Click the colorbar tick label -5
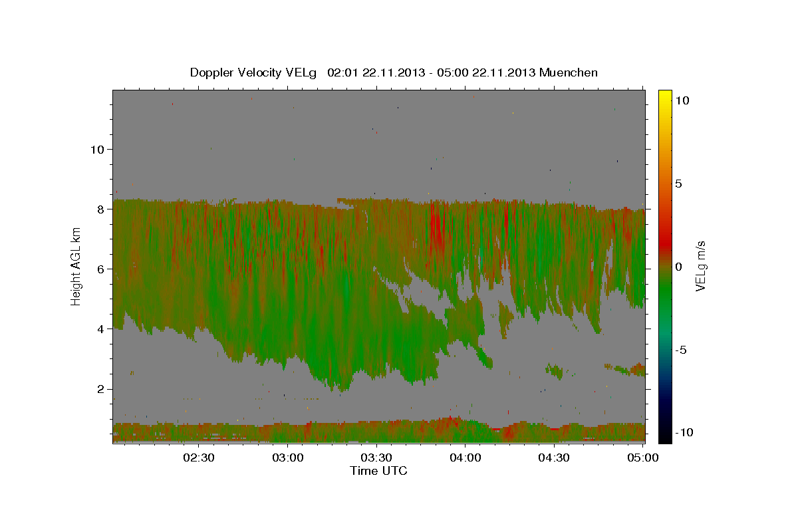The image size is (798, 532). tap(681, 350)
